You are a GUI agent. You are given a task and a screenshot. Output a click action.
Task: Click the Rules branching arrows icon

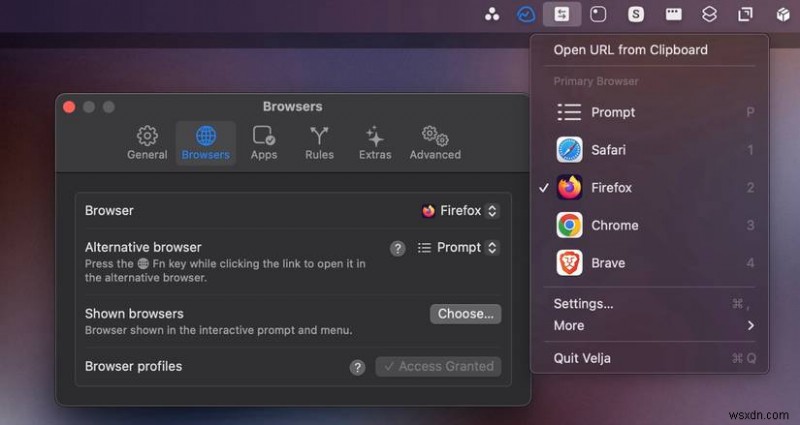[319, 136]
